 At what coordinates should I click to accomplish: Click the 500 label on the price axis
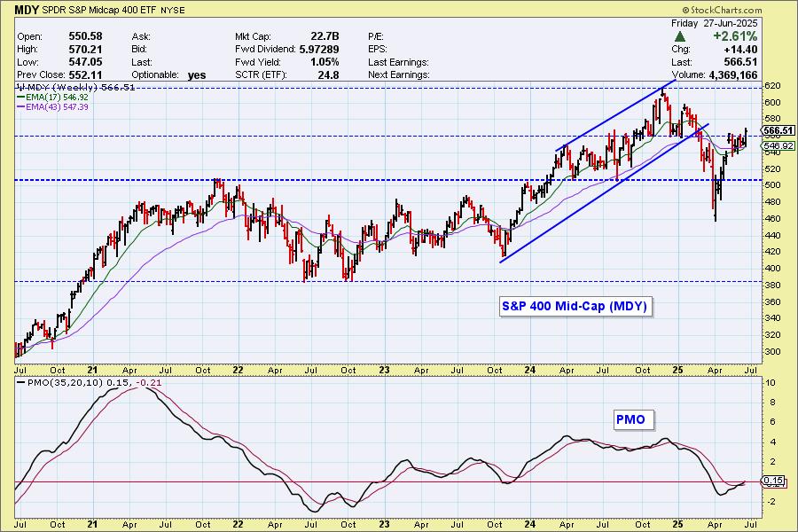pos(772,185)
